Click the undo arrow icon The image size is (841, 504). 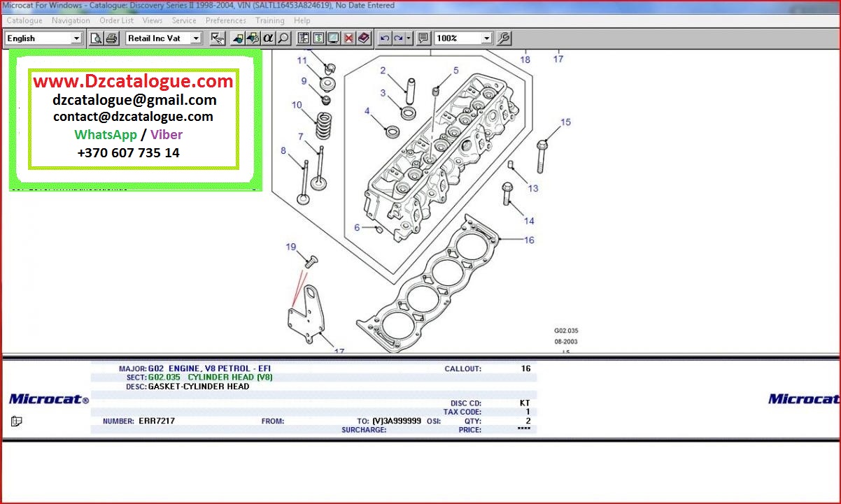click(384, 38)
